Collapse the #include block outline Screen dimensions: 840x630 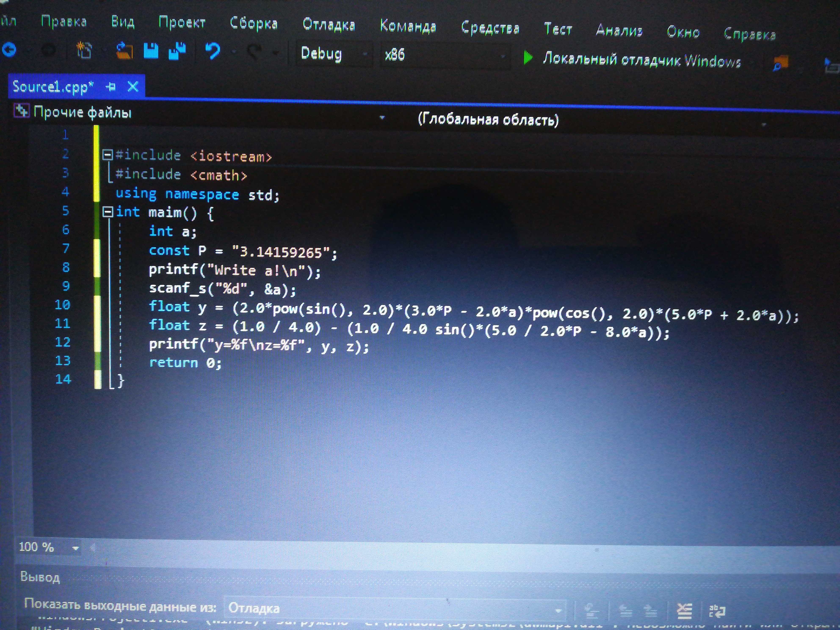108,155
